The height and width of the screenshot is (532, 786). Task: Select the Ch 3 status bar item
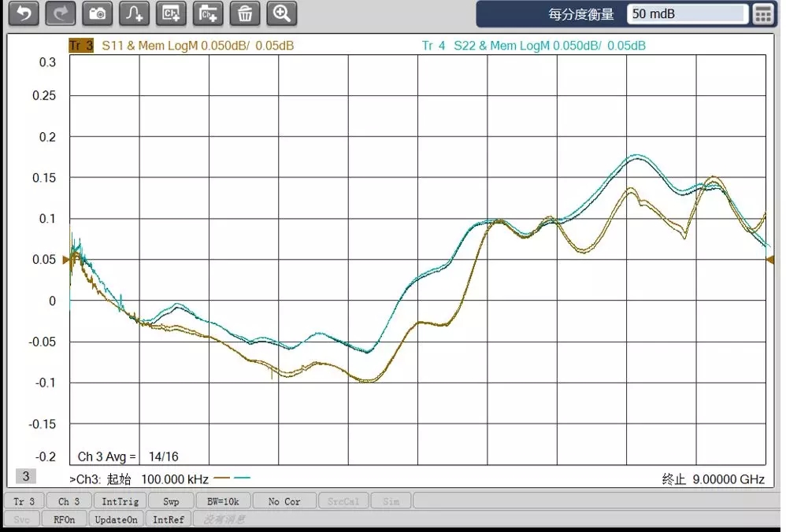(x=69, y=501)
